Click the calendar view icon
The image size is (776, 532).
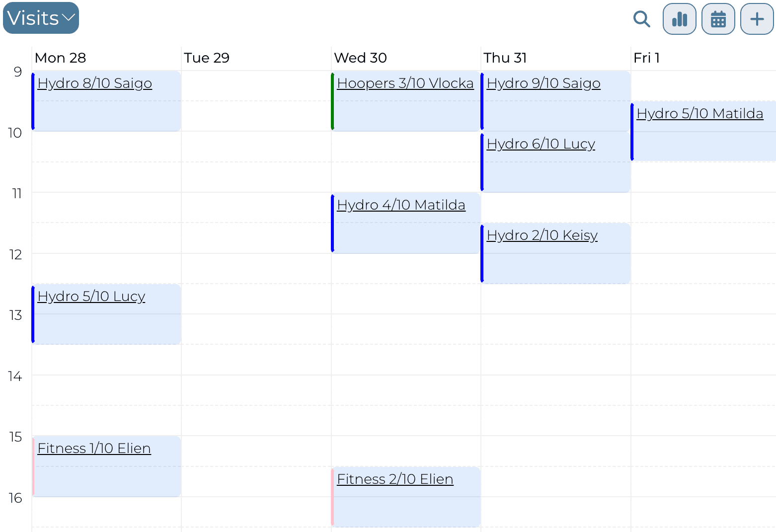point(718,19)
